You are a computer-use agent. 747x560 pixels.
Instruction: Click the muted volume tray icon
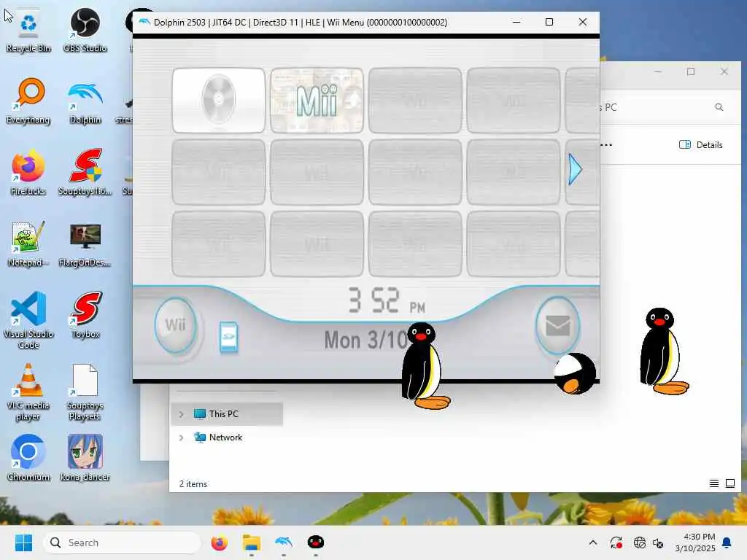[658, 542]
